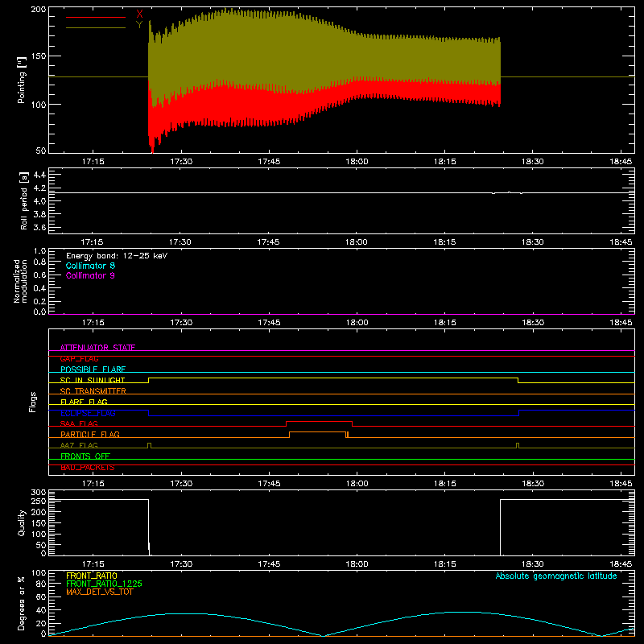Click the 'Degrees or %' axis title
644x644 pixels.
click(22, 603)
